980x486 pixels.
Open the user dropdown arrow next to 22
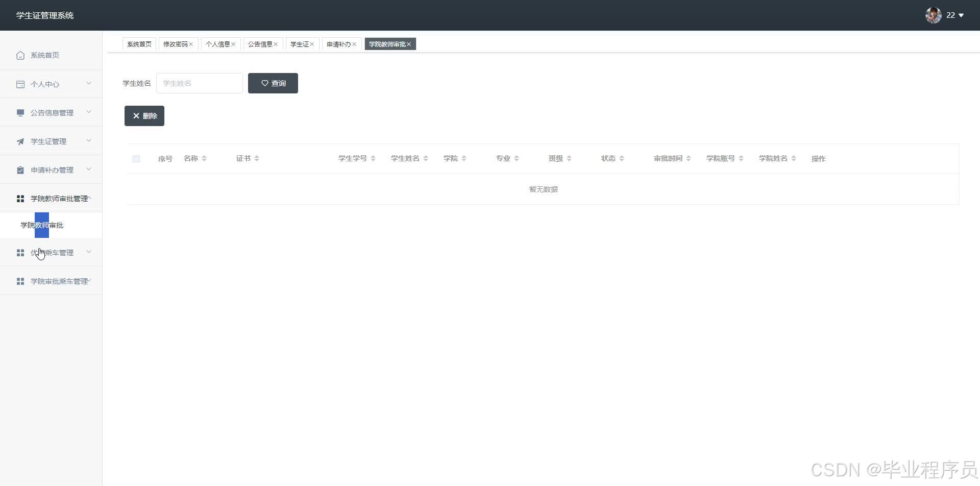(x=961, y=15)
